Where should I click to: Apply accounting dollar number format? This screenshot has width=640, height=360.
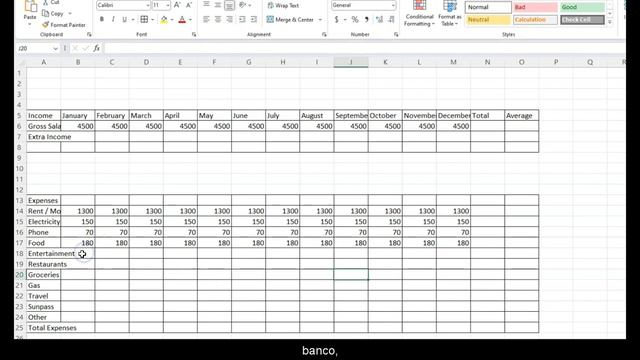pos(336,19)
